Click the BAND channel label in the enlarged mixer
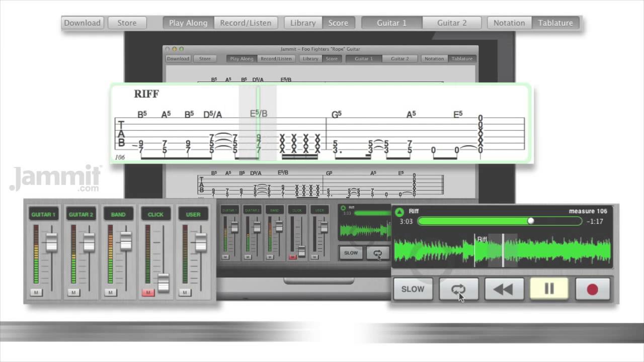 pyautogui.click(x=118, y=214)
